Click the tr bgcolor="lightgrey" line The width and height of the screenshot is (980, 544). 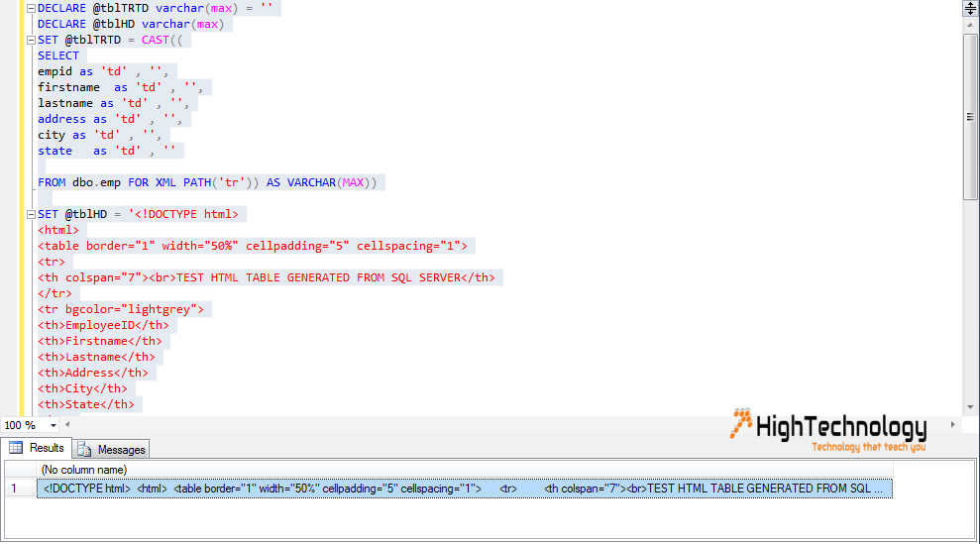tap(121, 309)
